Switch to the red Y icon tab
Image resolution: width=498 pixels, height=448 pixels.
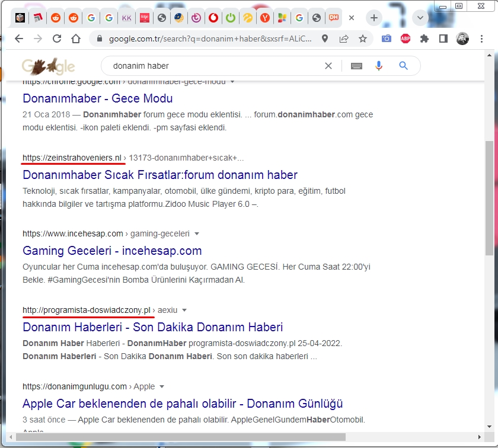pos(265,18)
